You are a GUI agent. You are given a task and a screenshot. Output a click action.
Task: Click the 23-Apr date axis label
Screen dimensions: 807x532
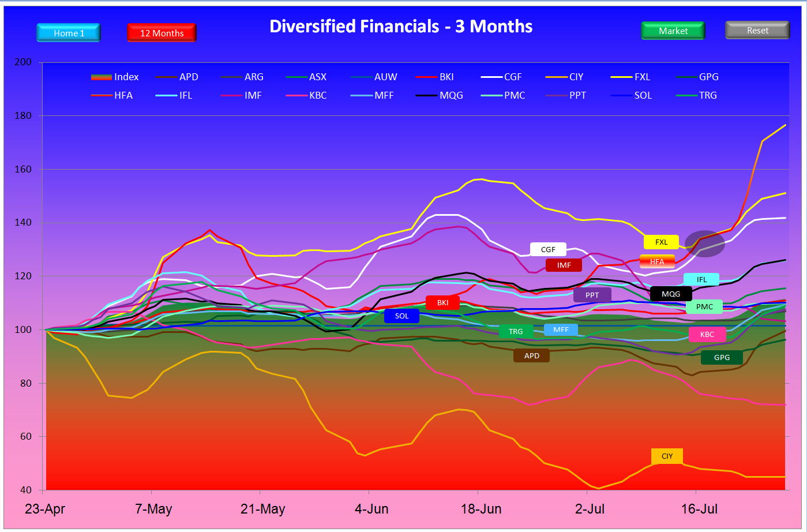tap(44, 509)
